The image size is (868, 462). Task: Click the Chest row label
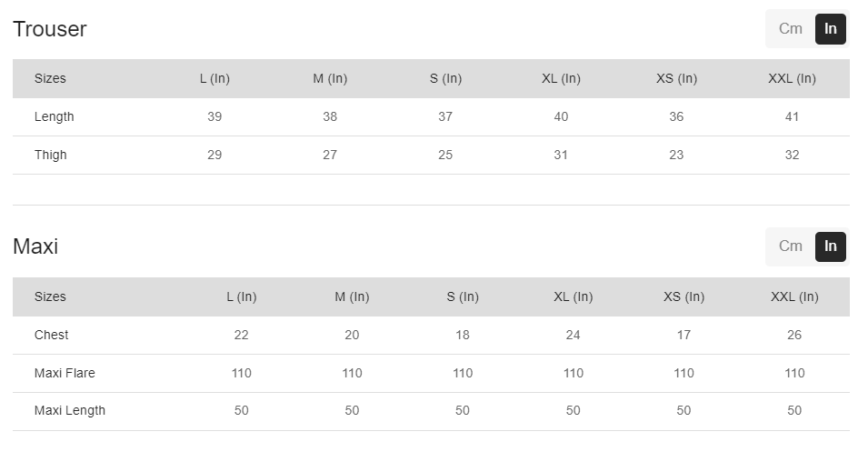(52, 335)
